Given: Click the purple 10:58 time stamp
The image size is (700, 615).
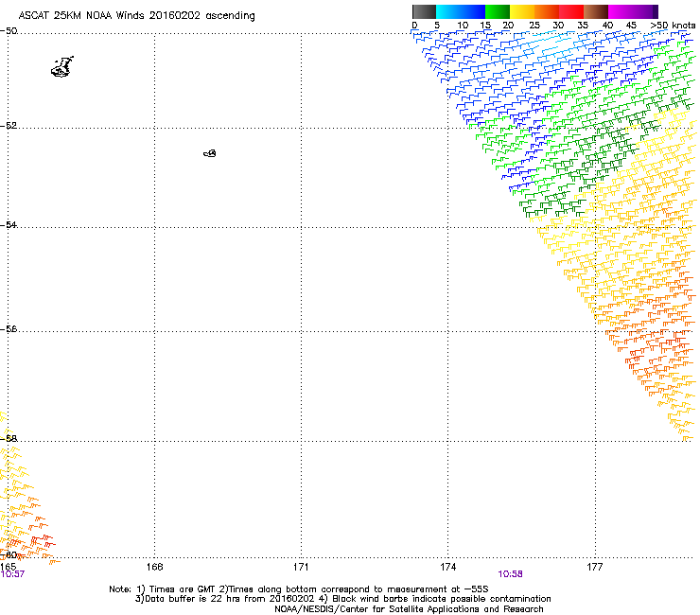Looking at the screenshot, I should (510, 574).
